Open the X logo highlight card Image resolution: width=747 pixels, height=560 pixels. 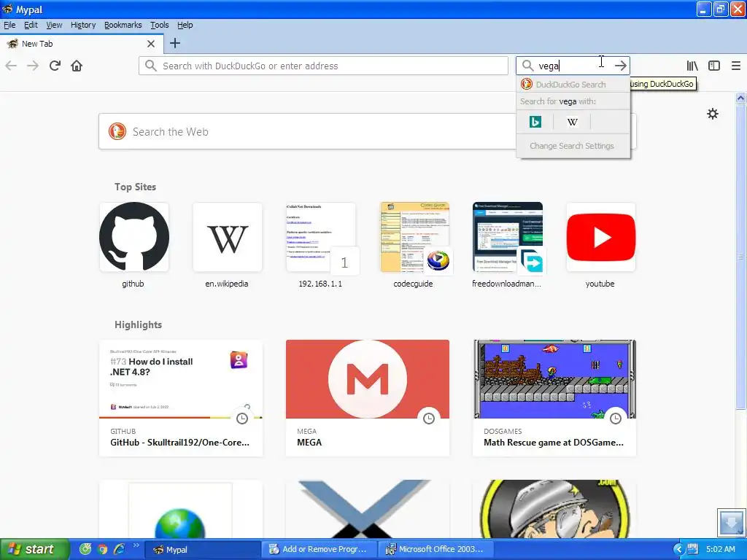[x=368, y=509]
